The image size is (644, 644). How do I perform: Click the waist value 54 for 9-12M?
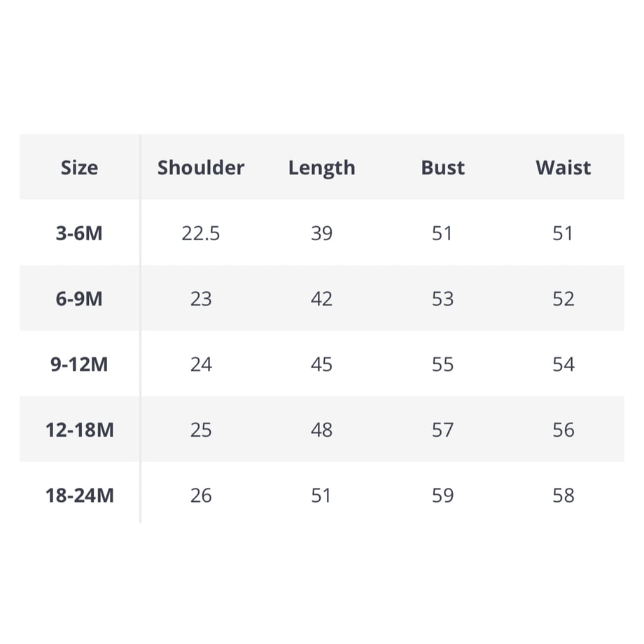563,364
